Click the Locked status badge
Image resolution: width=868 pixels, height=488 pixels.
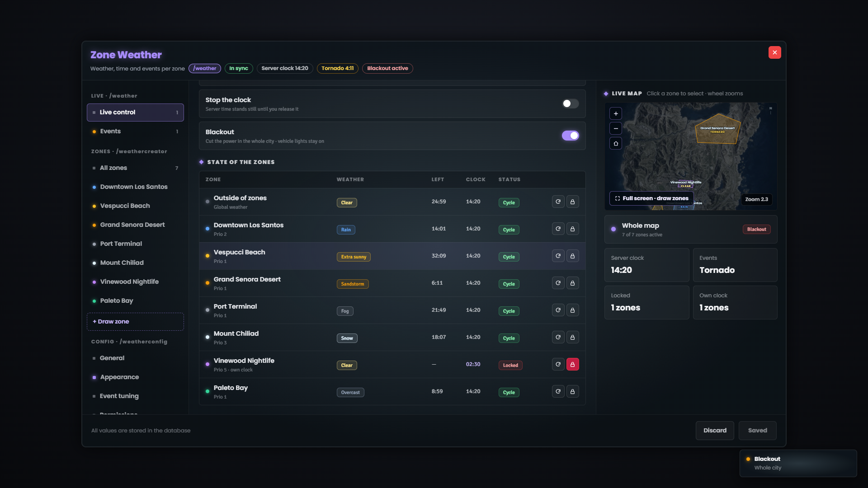pyautogui.click(x=510, y=366)
